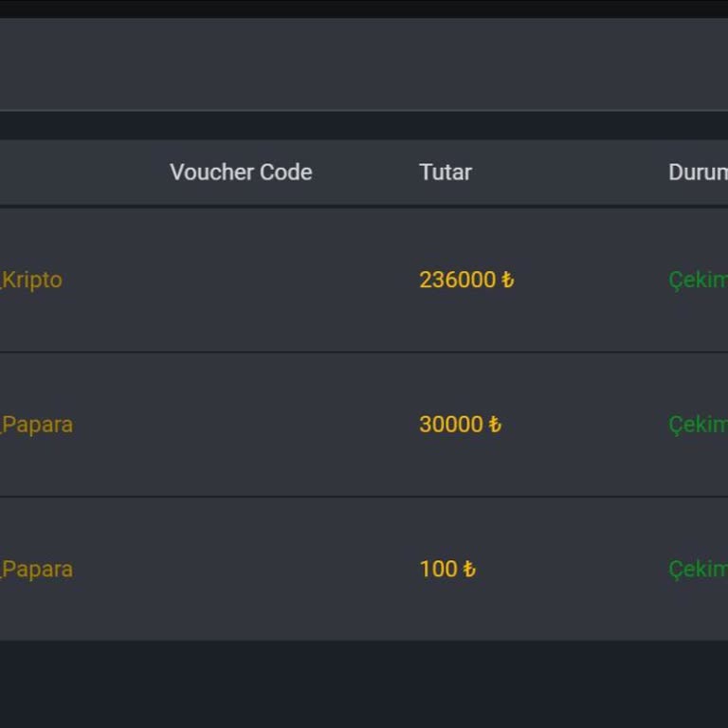Screen dimensions: 728x728
Task: Click the Çekim status in the 30000 ₺ row
Action: point(698,425)
